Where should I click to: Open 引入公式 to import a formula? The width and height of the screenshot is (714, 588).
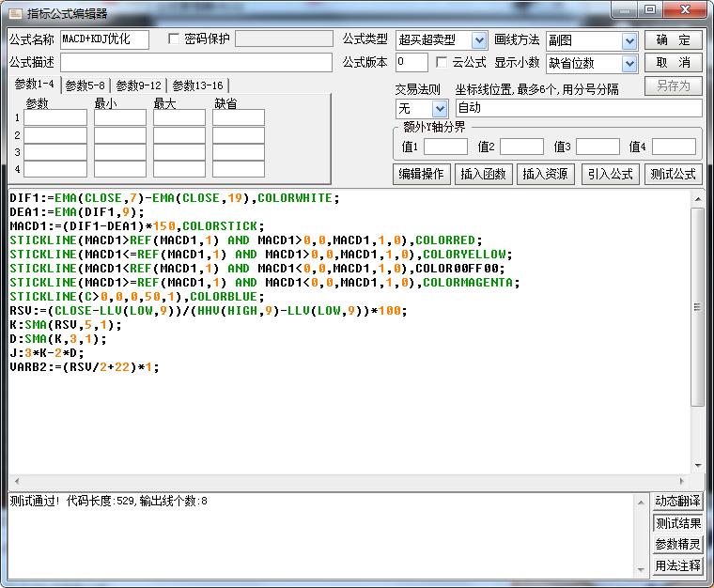(610, 174)
